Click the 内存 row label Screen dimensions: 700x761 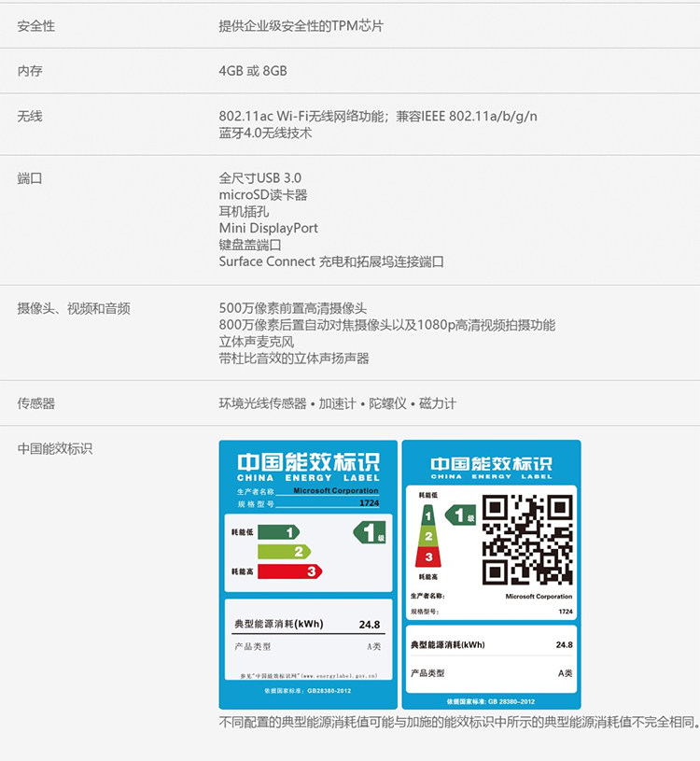point(30,71)
